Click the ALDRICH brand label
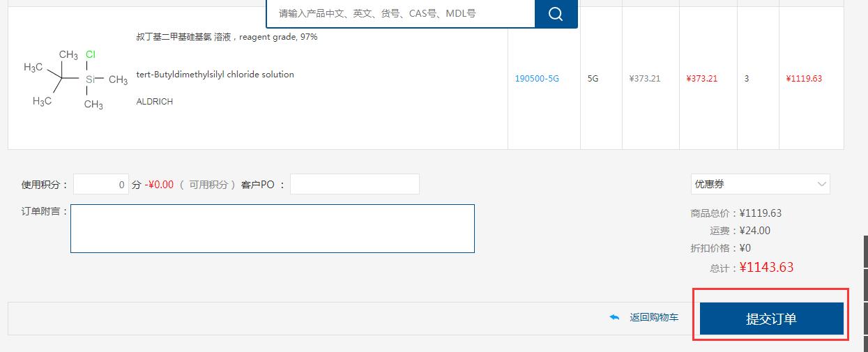The width and height of the screenshot is (868, 352). [x=154, y=102]
